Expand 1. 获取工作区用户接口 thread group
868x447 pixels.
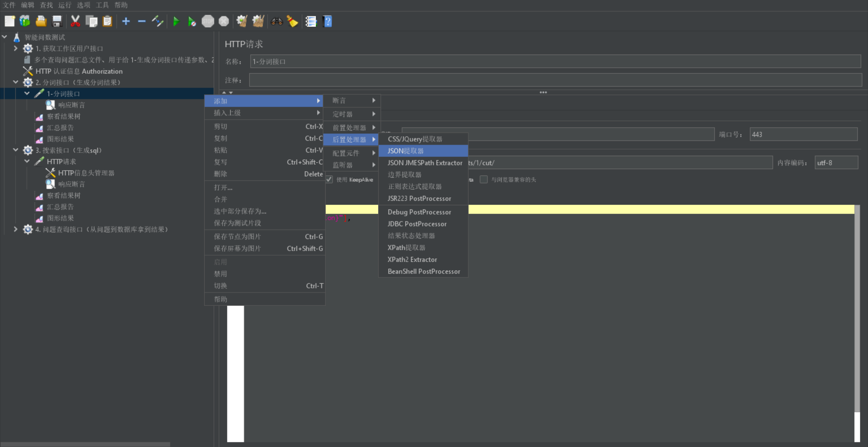[16, 48]
